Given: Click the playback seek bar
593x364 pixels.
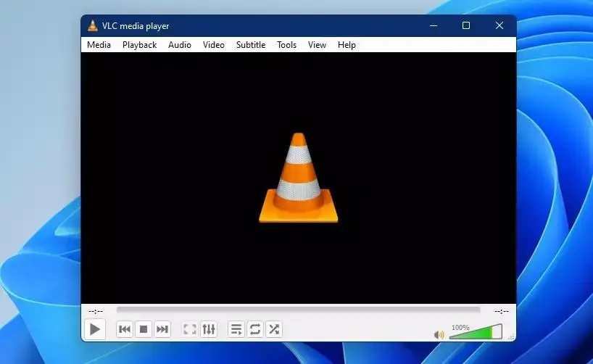Looking at the screenshot, I should 299,310.
